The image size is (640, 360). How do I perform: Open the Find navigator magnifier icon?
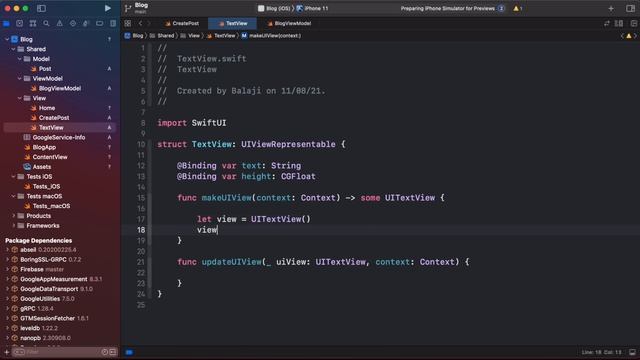[46, 24]
